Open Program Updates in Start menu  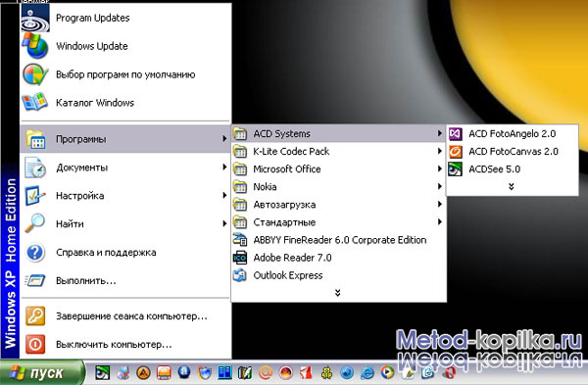click(125, 18)
